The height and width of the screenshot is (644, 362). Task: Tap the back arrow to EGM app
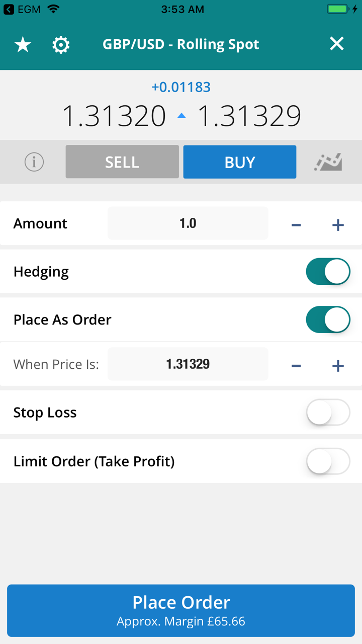click(9, 9)
